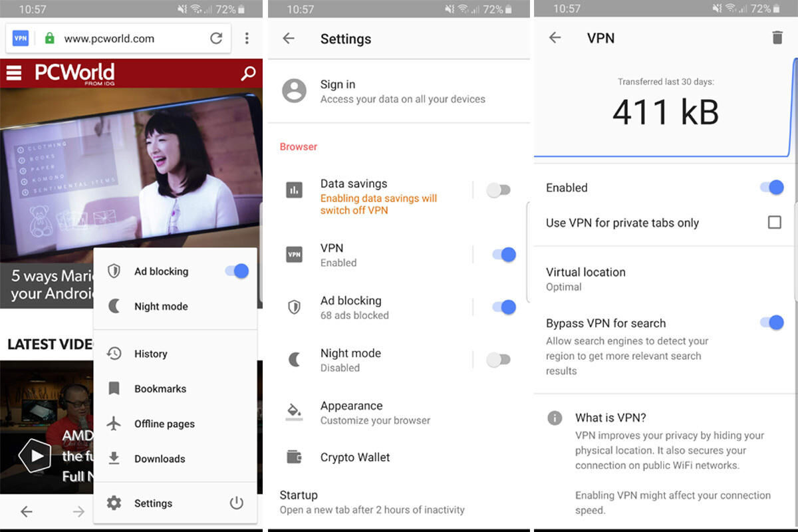The width and height of the screenshot is (798, 532).
Task: Choose Offline pages in the menu
Action: coord(164,424)
